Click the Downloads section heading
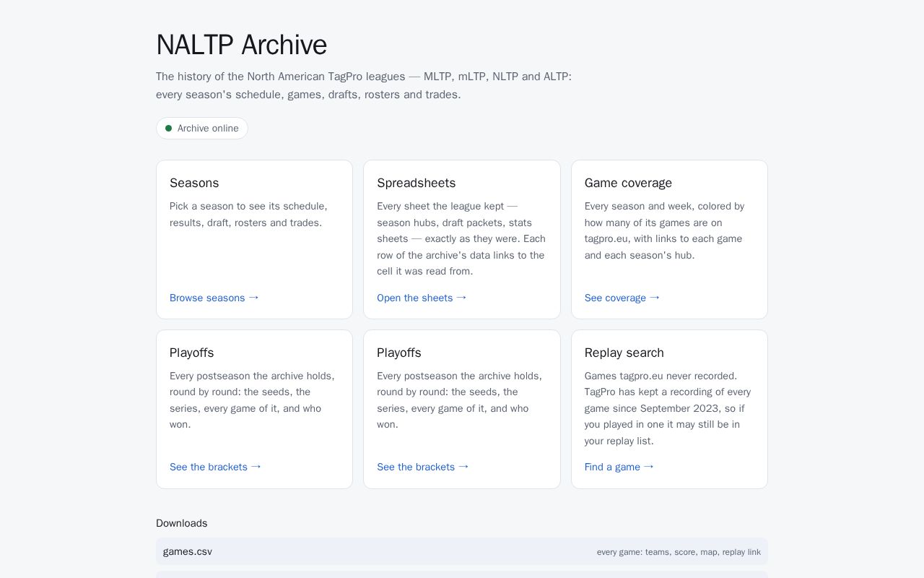This screenshot has width=924, height=578. 182,523
